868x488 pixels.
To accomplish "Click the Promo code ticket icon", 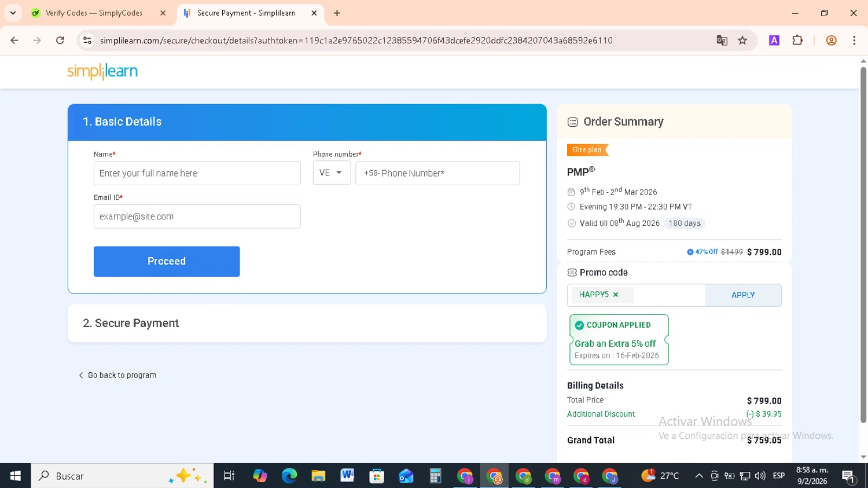I will (572, 273).
